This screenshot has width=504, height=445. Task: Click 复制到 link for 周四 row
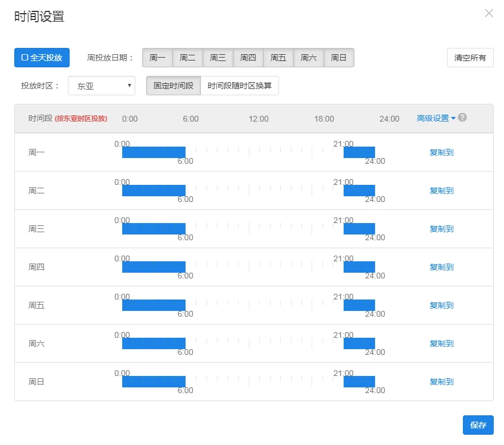pos(441,267)
